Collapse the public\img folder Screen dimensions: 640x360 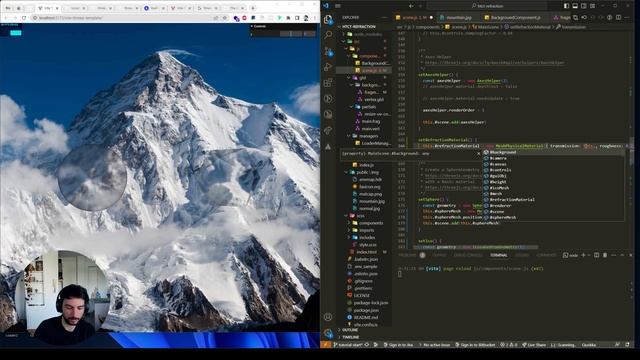(x=367, y=172)
